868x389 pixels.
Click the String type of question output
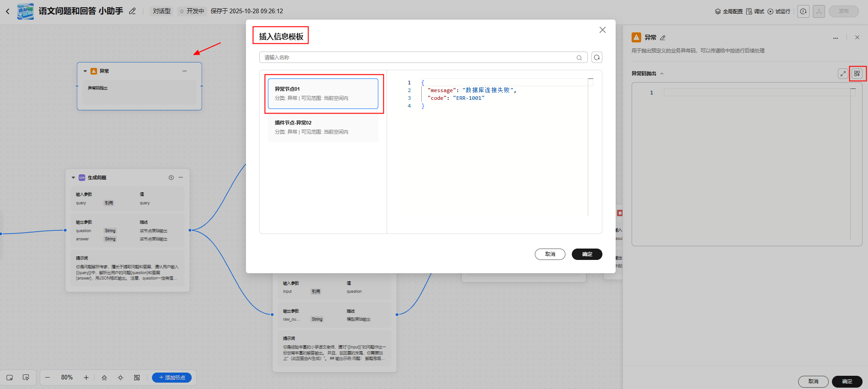pos(110,231)
